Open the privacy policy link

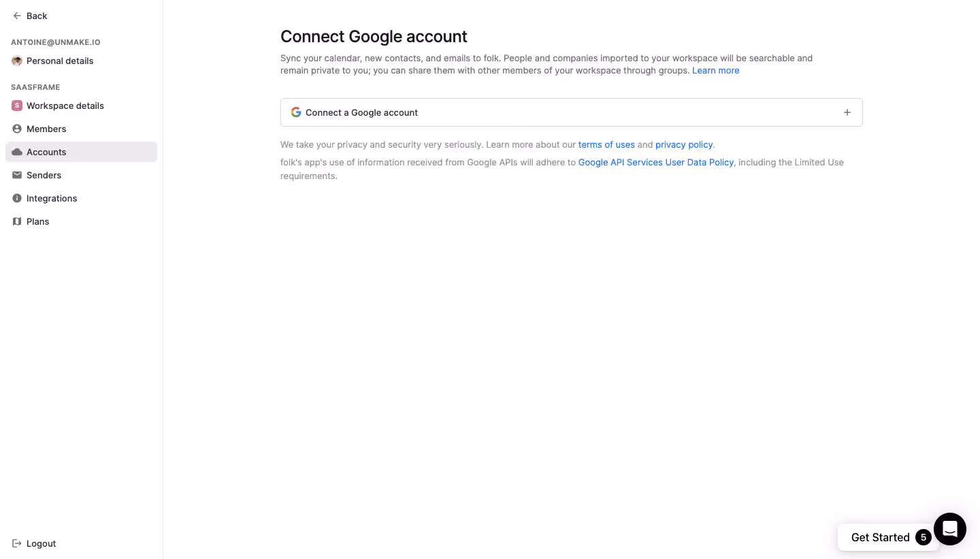tap(684, 144)
